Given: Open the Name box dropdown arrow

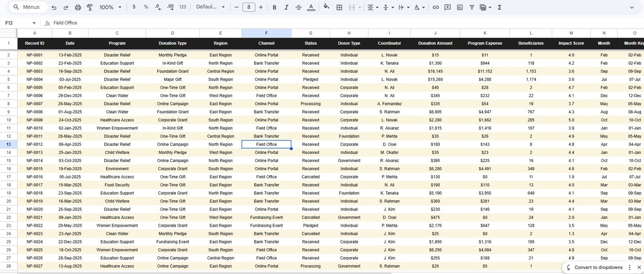Looking at the screenshot, I should pos(34,23).
